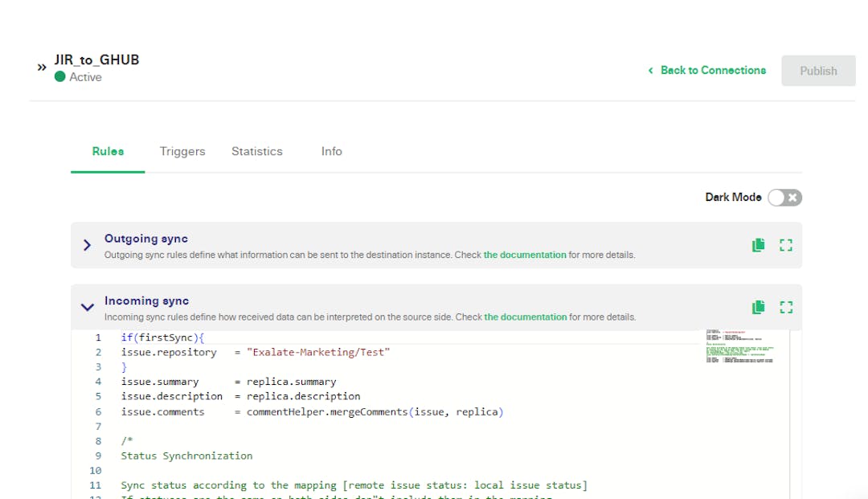Enable Dark Mode for the editor
The height and width of the screenshot is (499, 868).
(784, 197)
